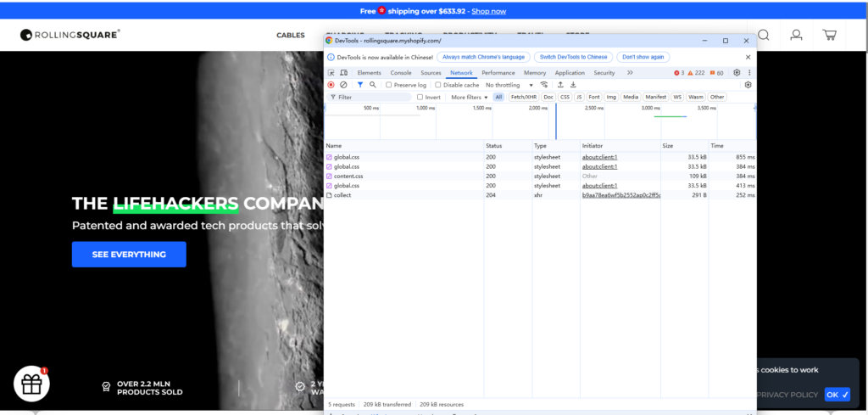Open DevTools three-dot customize menu
The height and width of the screenshot is (415, 868).
(749, 73)
